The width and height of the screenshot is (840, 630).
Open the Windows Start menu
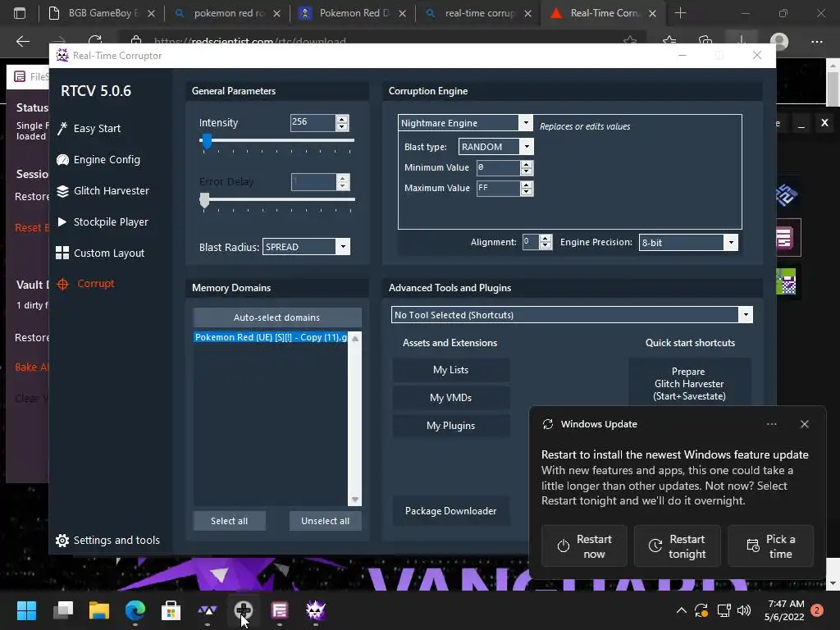(26, 610)
